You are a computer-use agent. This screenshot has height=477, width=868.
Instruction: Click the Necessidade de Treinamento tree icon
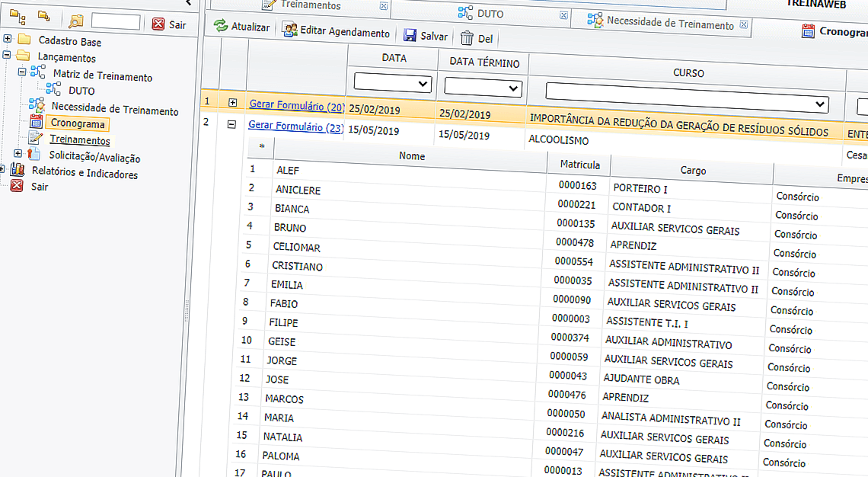coord(37,105)
